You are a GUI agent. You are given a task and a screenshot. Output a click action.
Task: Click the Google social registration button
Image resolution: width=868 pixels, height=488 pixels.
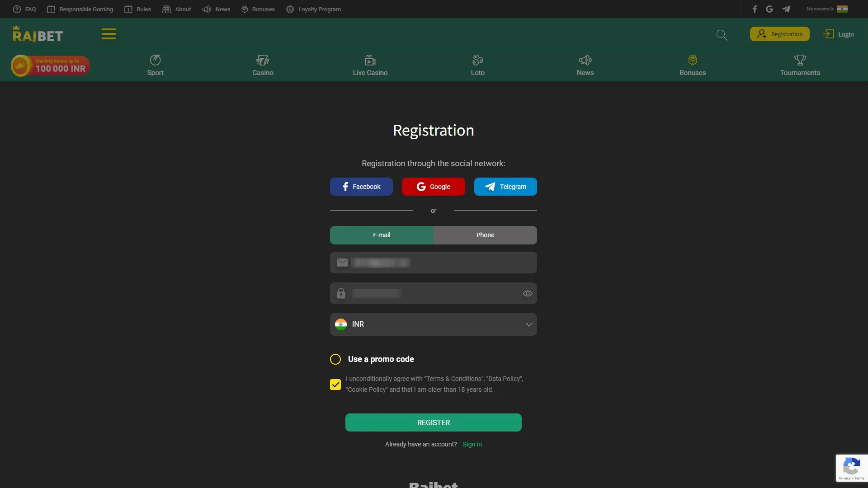point(434,187)
